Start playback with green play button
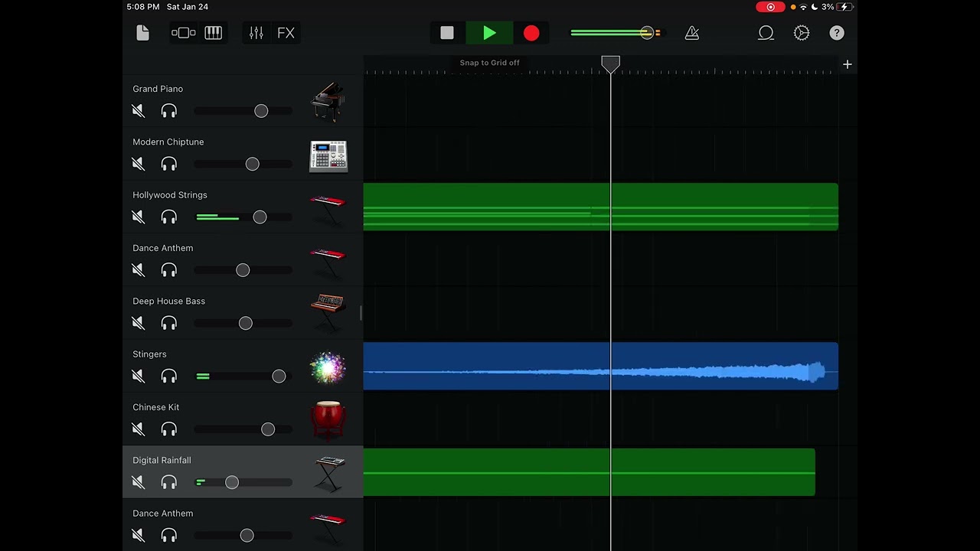The image size is (980, 551). point(490,33)
